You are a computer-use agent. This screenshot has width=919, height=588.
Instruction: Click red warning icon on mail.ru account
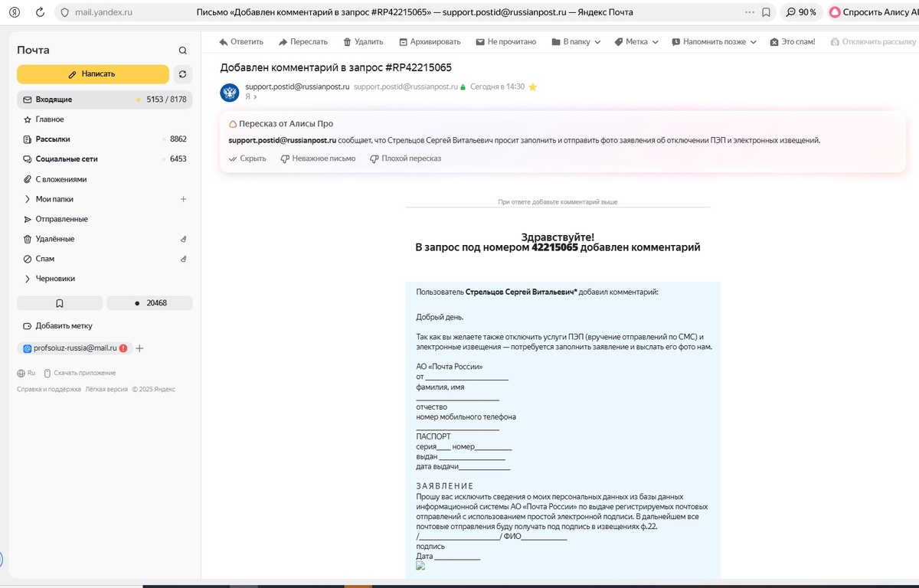click(x=123, y=348)
